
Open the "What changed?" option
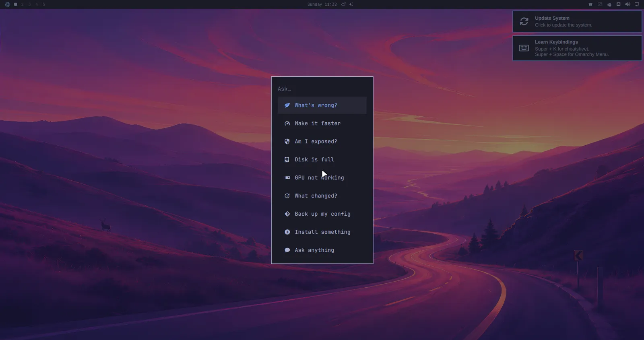click(322, 196)
